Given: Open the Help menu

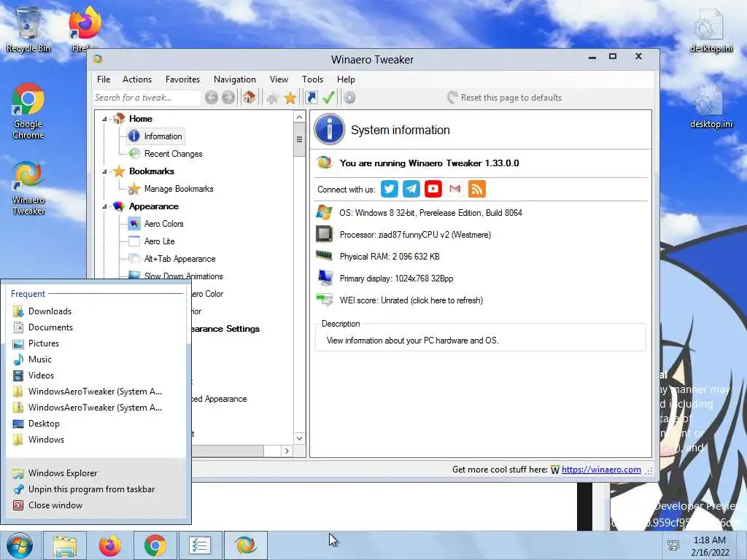Looking at the screenshot, I should tap(346, 79).
